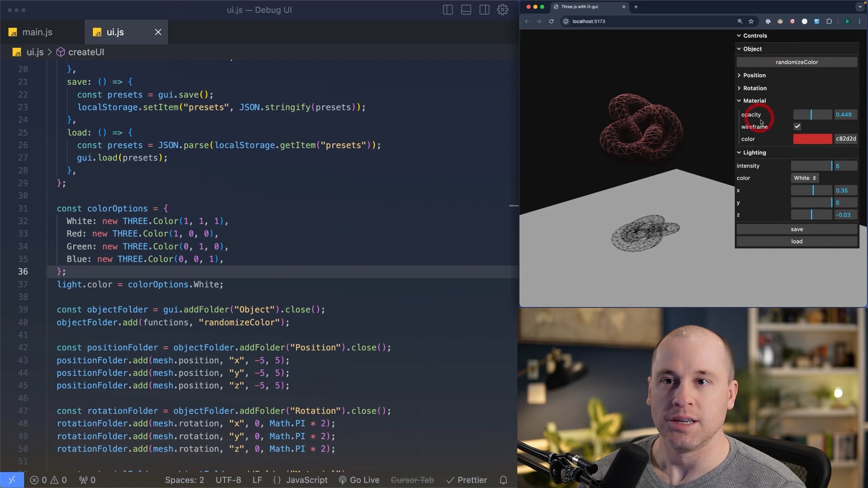The height and width of the screenshot is (488, 868).
Task: Adjust the light x position slider
Action: 811,191
